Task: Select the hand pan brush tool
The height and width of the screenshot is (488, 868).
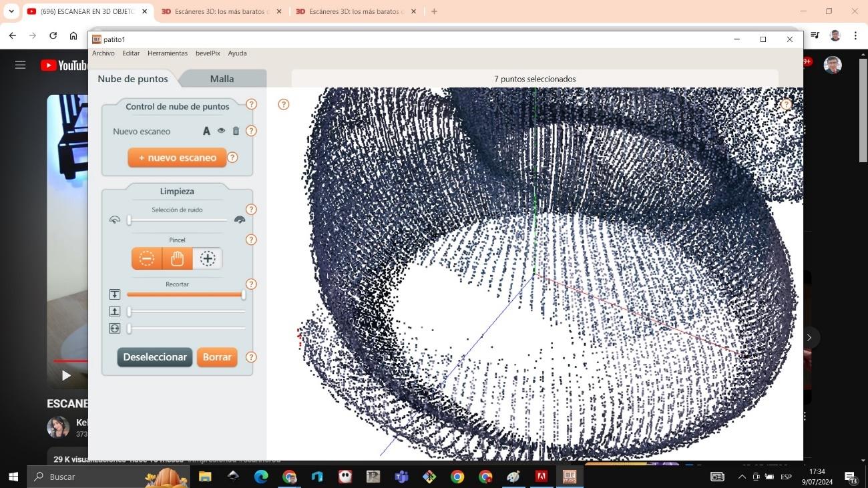Action: click(x=177, y=258)
